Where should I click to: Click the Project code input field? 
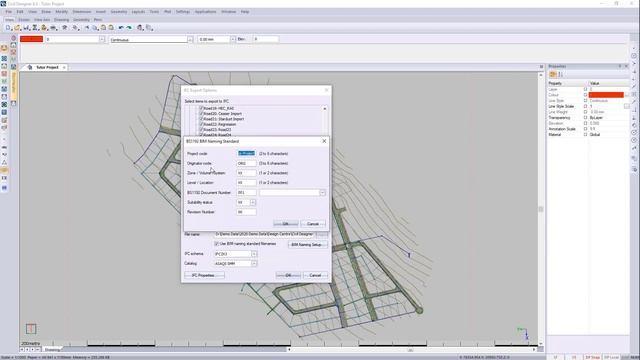pos(246,153)
